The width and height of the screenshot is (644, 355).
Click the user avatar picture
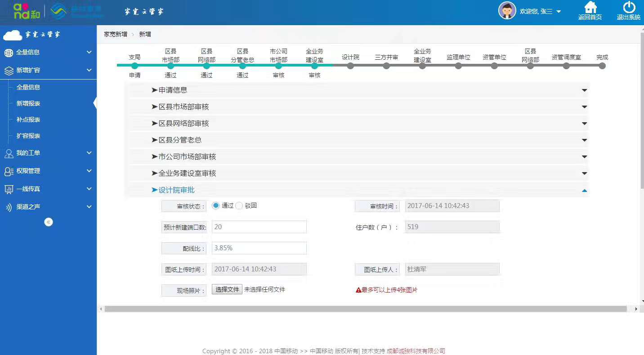(507, 11)
